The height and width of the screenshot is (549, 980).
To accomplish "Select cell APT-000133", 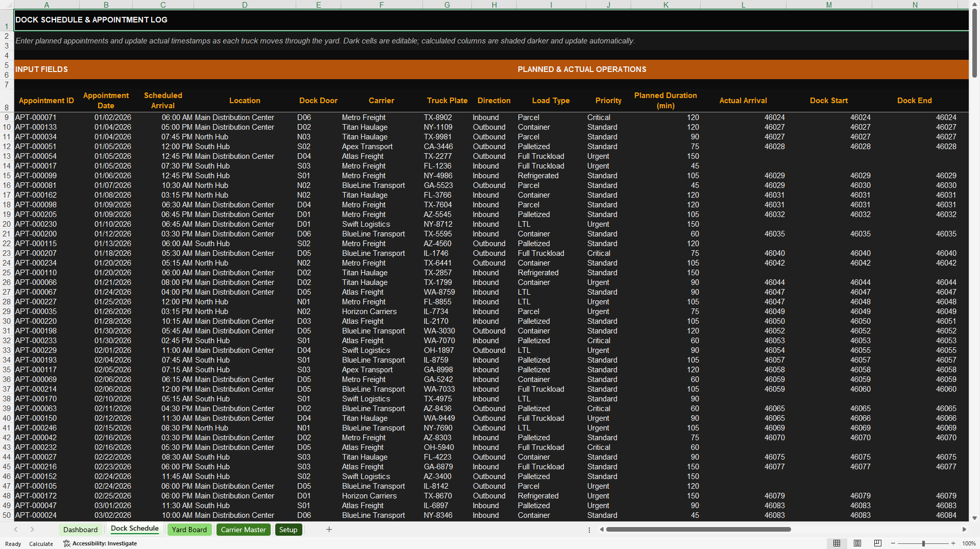I will pos(46,127).
